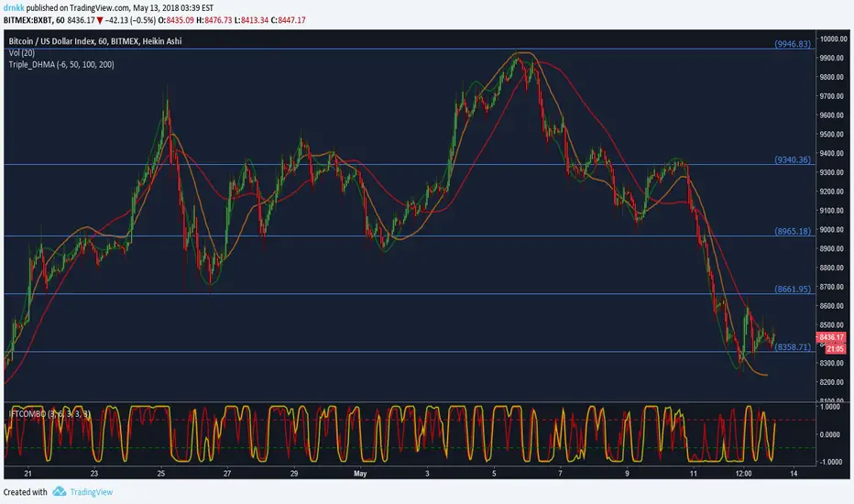854x504 pixels.
Task: Click the 21:05 countdown timer tag
Action: click(835, 349)
